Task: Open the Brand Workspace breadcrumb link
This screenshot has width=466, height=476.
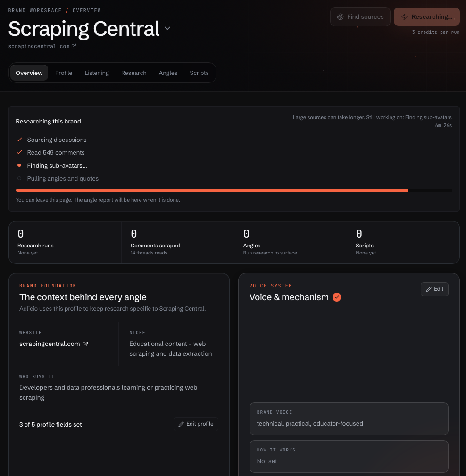Action: click(x=35, y=11)
